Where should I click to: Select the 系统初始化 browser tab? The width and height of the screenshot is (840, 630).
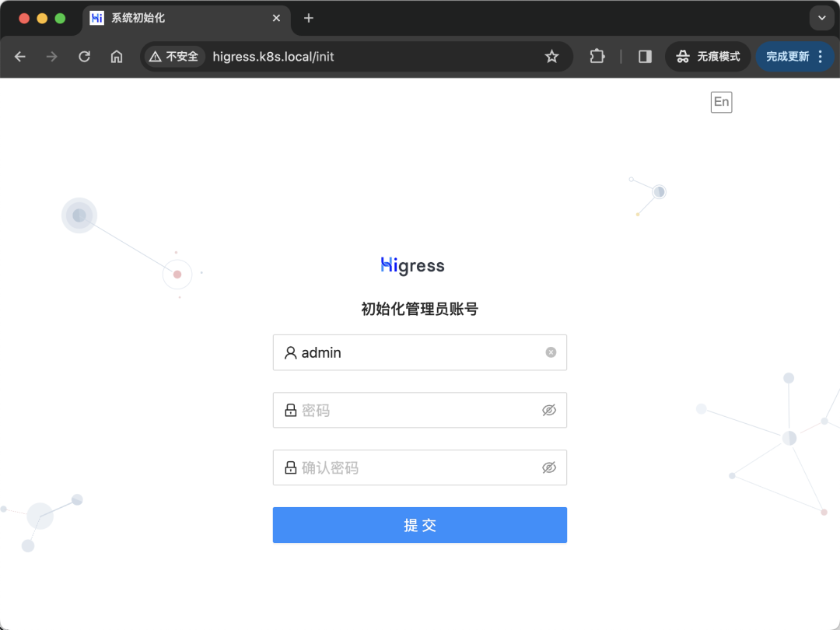(x=186, y=19)
